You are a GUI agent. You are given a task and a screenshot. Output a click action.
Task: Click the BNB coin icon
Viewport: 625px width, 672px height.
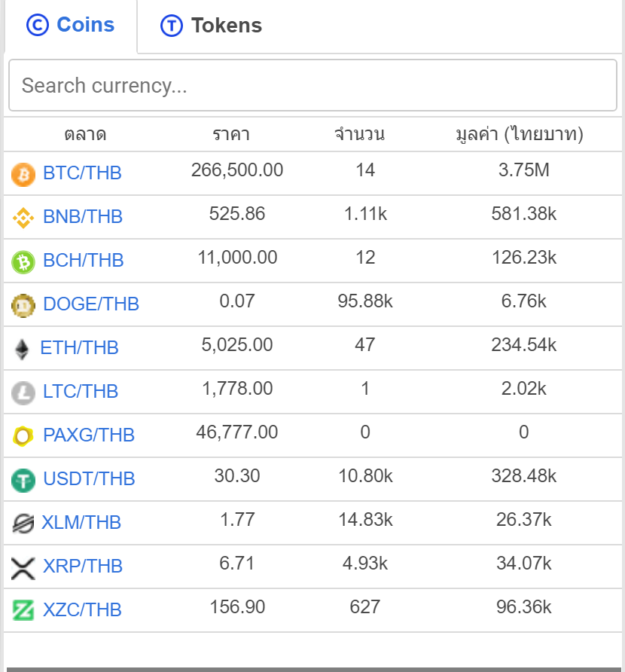23,218
